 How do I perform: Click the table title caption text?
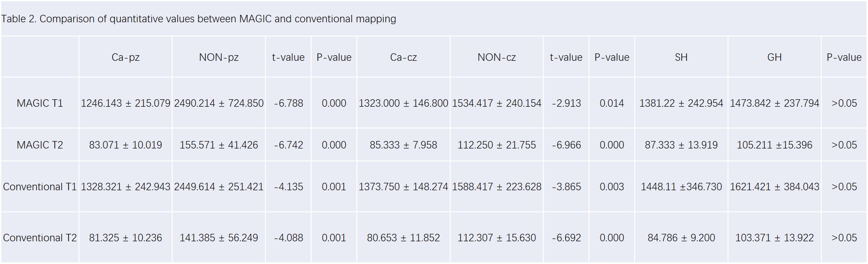[198, 19]
